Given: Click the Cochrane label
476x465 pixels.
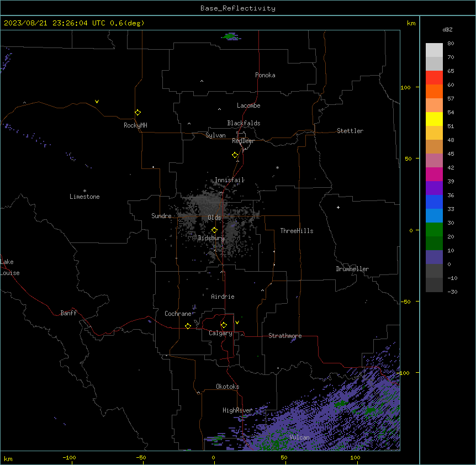Looking at the screenshot, I should 178,314.
